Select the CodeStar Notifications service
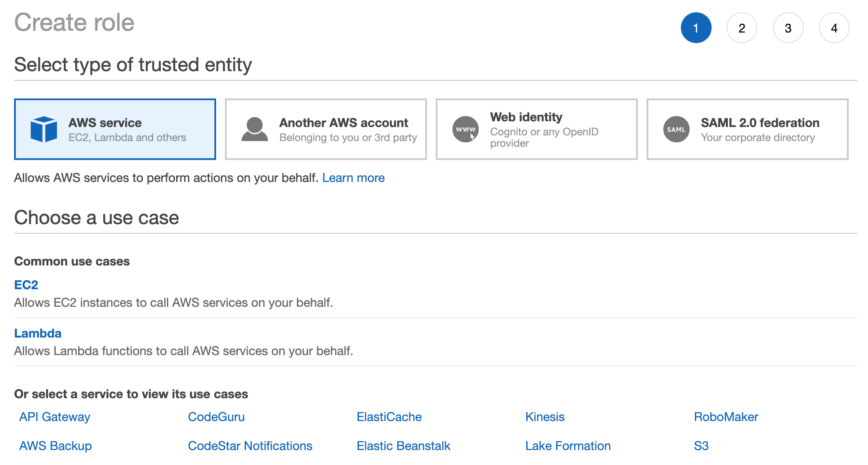Screen dimensions: 868x465 [250, 446]
